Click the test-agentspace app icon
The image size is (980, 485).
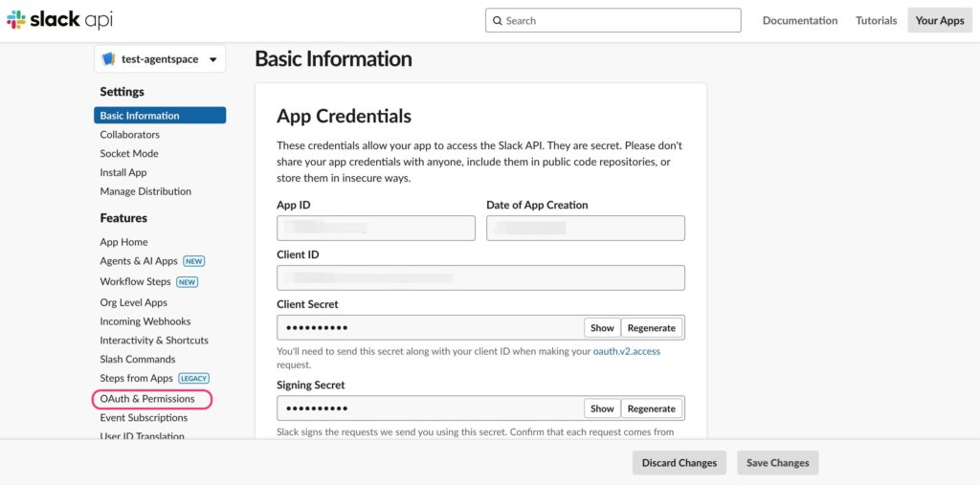pos(109,59)
